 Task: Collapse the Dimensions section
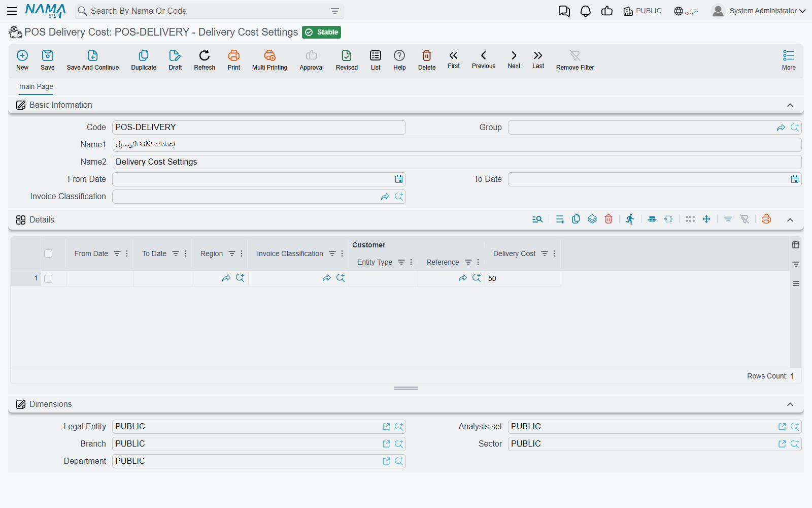pos(790,404)
